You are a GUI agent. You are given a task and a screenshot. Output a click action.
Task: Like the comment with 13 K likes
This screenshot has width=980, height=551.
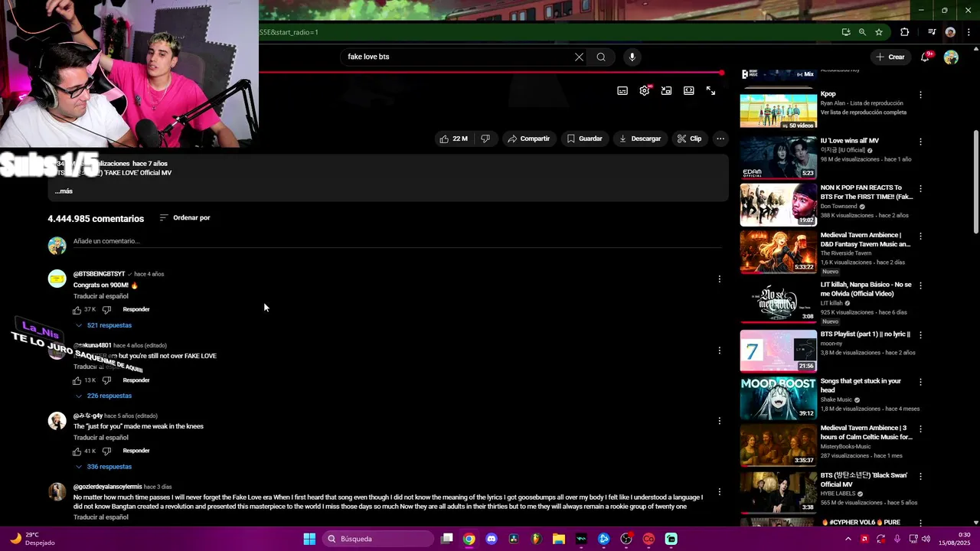(77, 380)
